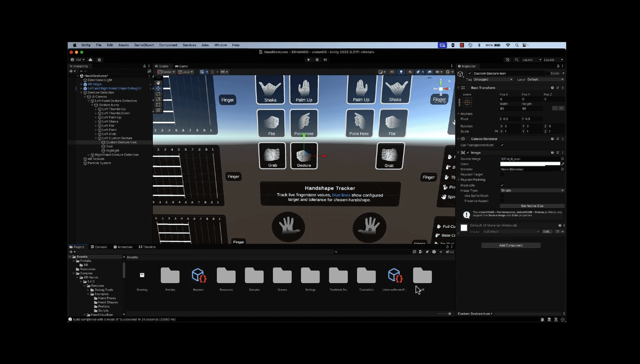Click the Image Color swatch

pyautogui.click(x=530, y=164)
